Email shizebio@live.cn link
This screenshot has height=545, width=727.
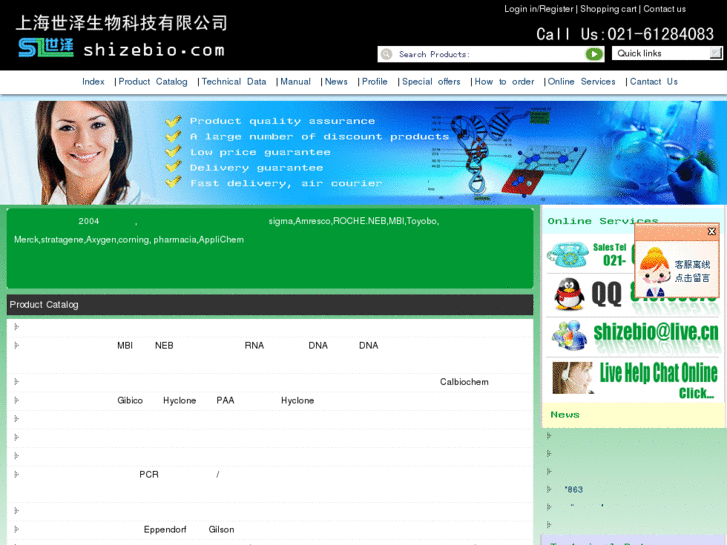click(656, 332)
